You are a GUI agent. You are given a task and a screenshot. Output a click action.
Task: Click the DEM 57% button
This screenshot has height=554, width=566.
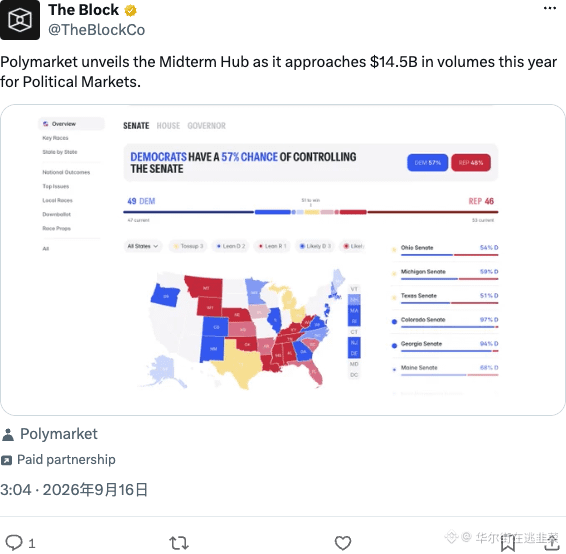[x=427, y=163]
